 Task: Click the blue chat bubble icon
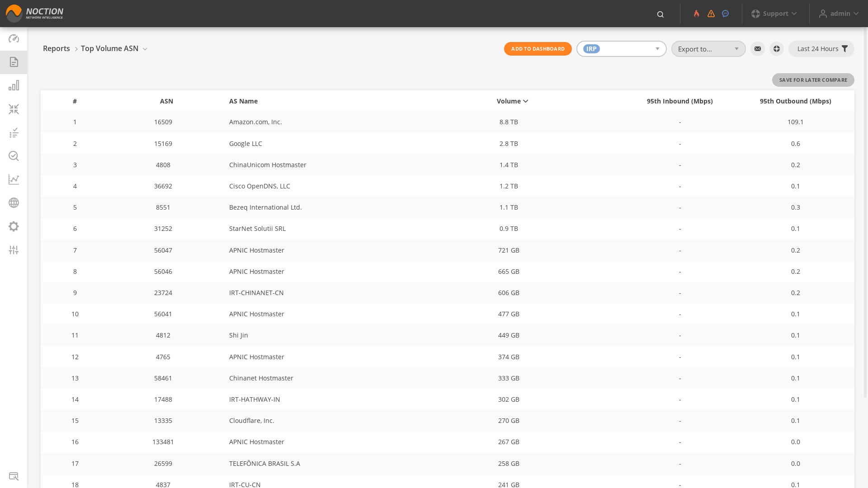(x=725, y=14)
